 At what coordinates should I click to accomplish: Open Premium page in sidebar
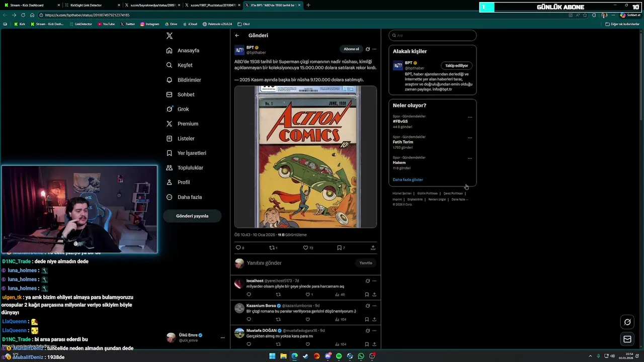[182, 124]
